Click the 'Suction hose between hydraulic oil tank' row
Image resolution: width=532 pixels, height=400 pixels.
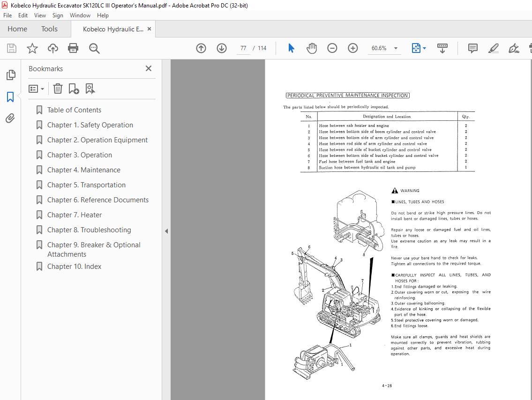click(388, 168)
